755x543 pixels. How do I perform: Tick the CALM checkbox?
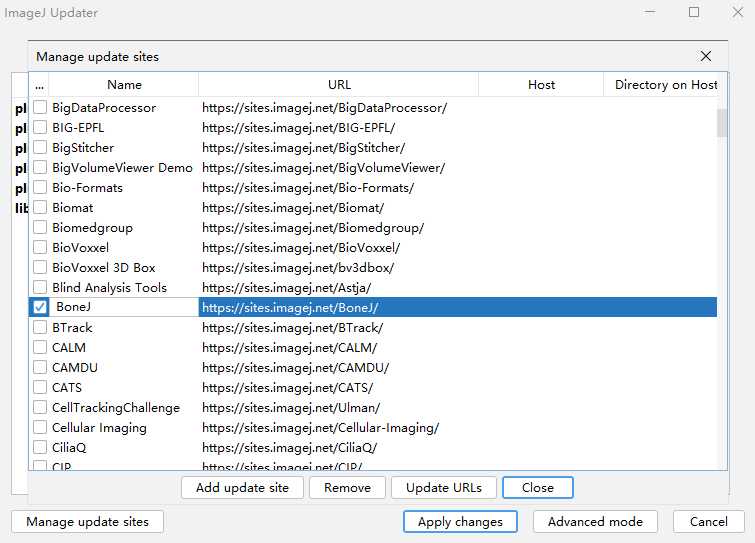[40, 347]
